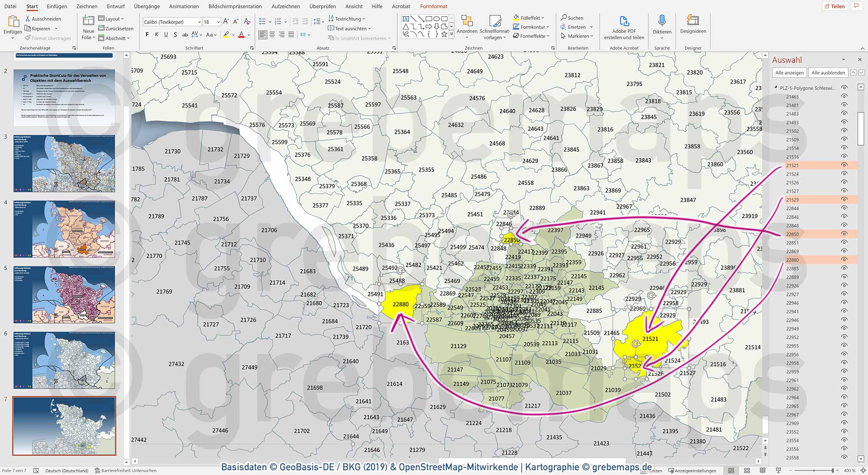Open the Datei menu
Viewport: 868px width, 475px height.
click(10, 6)
